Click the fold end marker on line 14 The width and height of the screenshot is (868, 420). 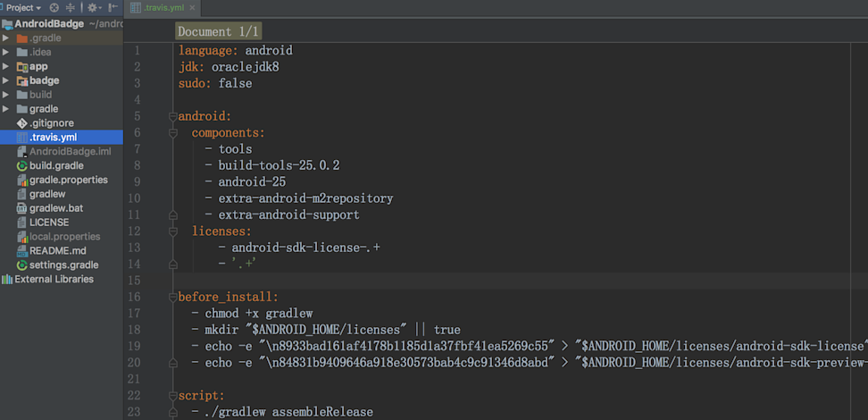coord(172,265)
